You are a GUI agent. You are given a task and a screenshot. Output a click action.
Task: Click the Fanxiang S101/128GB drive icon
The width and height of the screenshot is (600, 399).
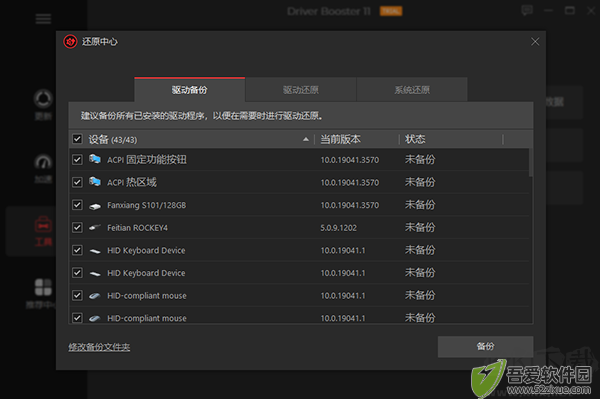coord(95,206)
